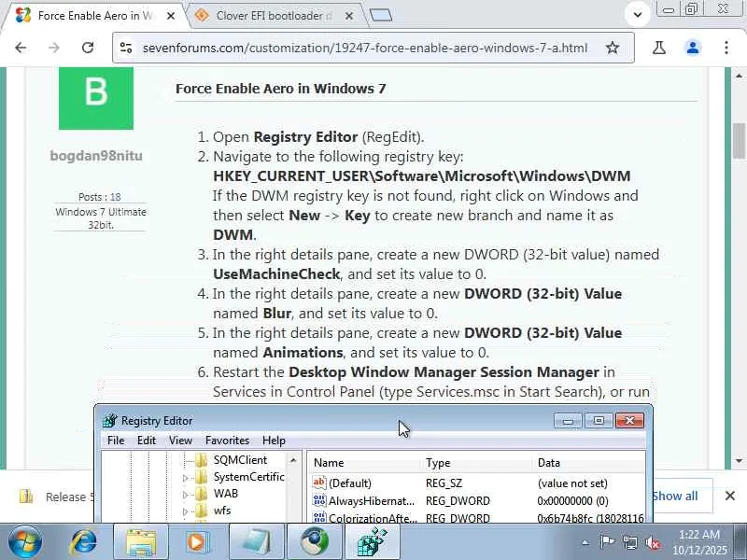The width and height of the screenshot is (747, 560).
Task: Select SystemCertificates key folder
Action: point(248,477)
